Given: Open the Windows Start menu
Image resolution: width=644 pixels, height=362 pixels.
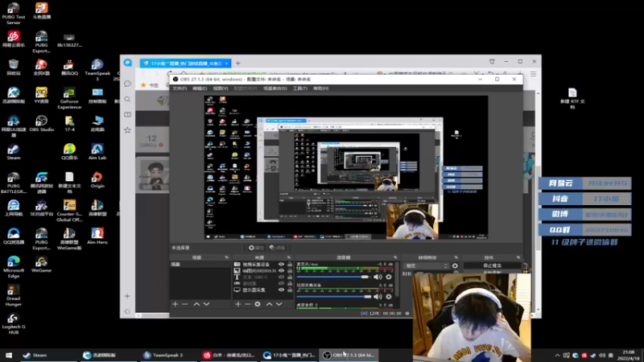Looking at the screenshot, I should pyautogui.click(x=9, y=355).
